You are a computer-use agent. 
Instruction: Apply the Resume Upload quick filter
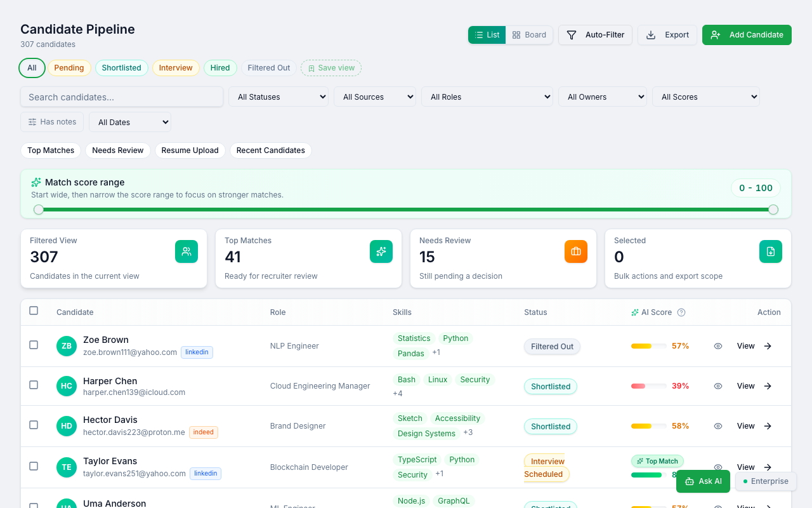(190, 150)
